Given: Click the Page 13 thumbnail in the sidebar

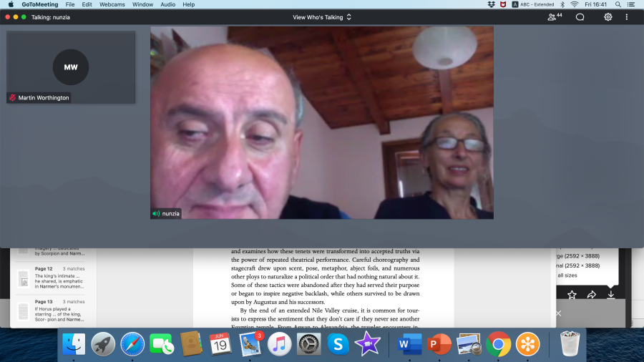Looking at the screenshot, I should [24, 311].
